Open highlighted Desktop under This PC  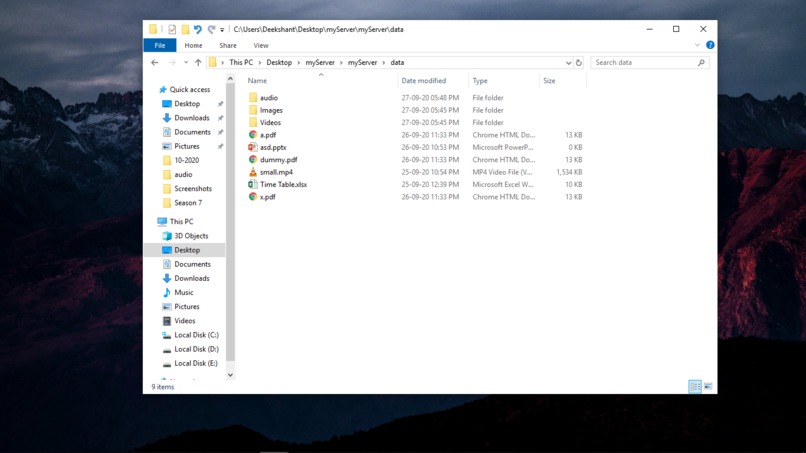point(187,250)
